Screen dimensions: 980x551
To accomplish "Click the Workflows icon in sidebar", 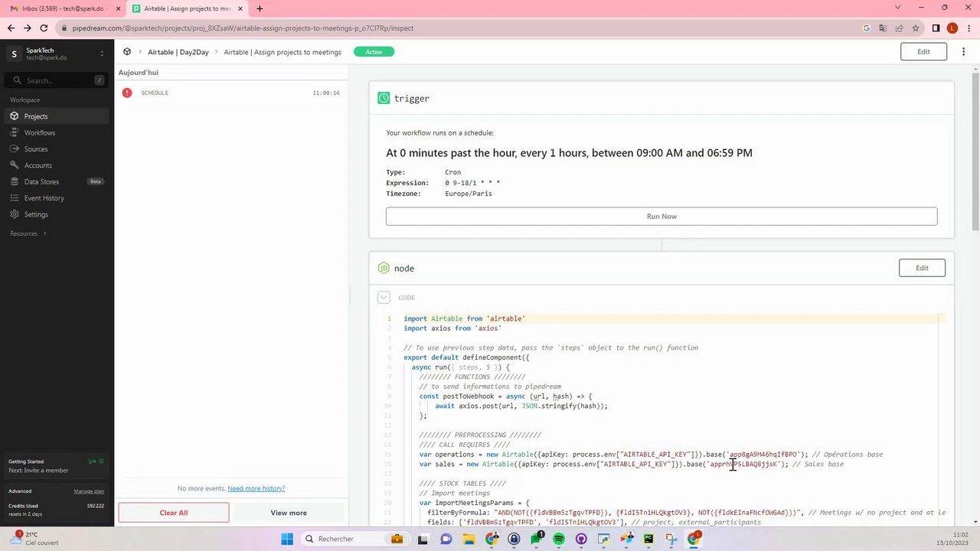I will coord(15,132).
